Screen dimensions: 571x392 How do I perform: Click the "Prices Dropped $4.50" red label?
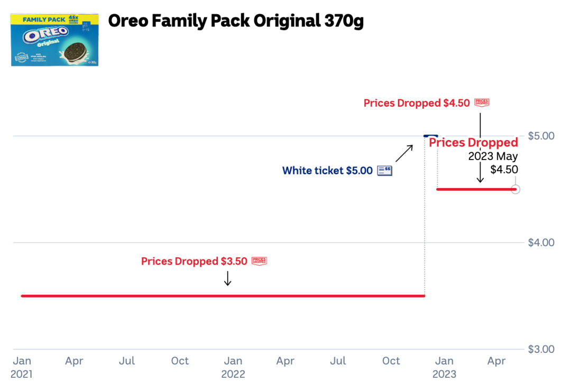[417, 104]
